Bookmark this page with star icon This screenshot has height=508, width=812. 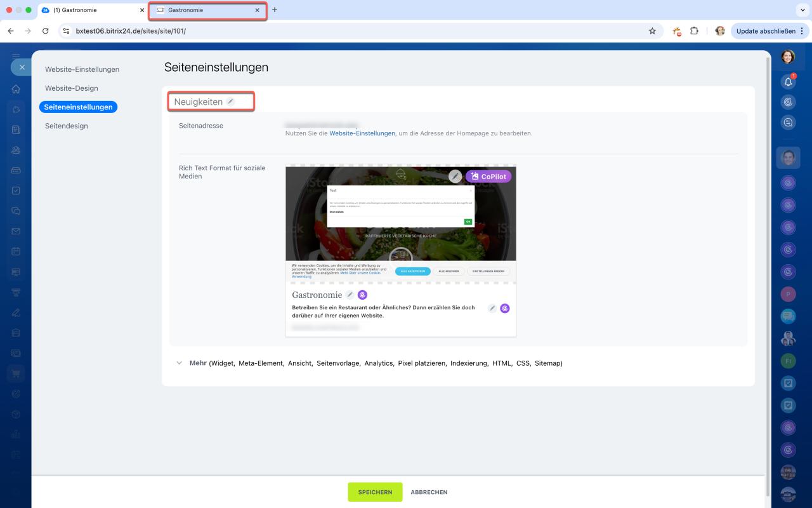tap(652, 30)
